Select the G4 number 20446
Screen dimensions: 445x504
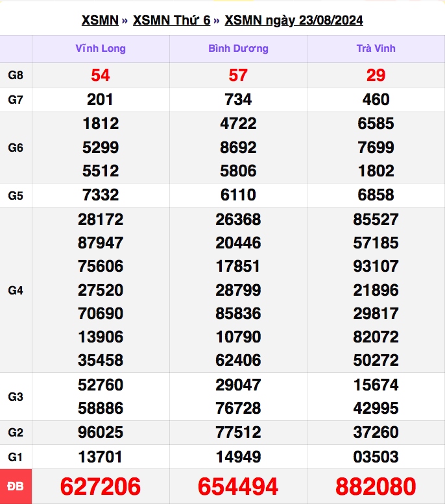(238, 243)
